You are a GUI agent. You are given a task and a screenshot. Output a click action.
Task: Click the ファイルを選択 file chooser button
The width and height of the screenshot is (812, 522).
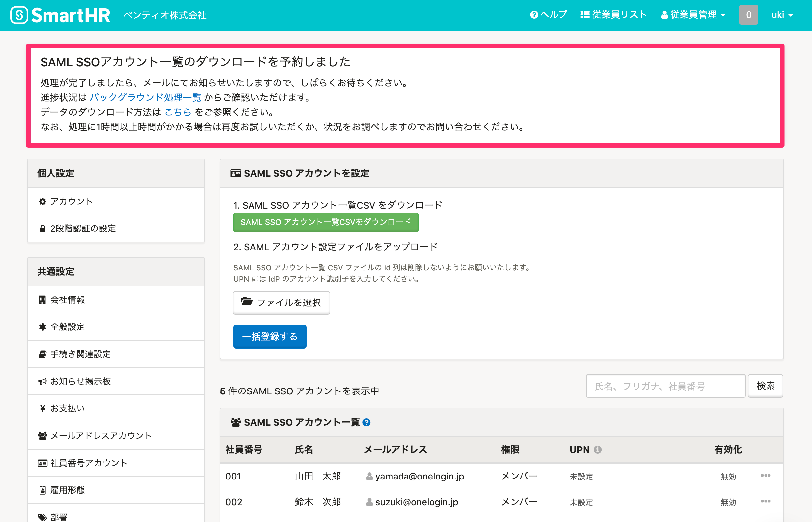click(x=282, y=303)
